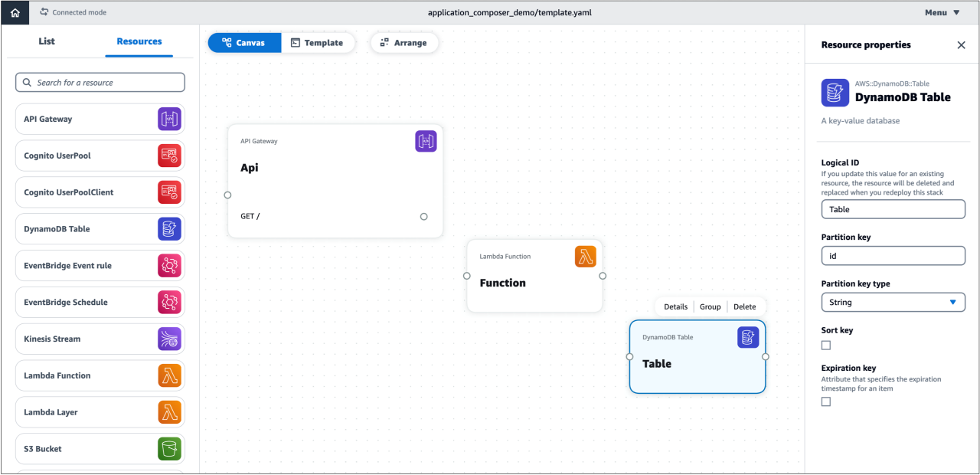
Task: Click the Connected mode label
Action: pos(80,12)
